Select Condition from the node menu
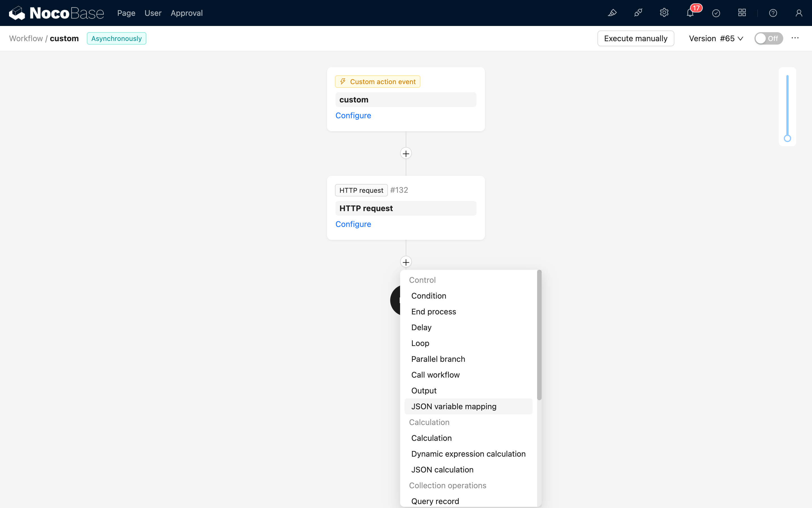 click(468, 296)
